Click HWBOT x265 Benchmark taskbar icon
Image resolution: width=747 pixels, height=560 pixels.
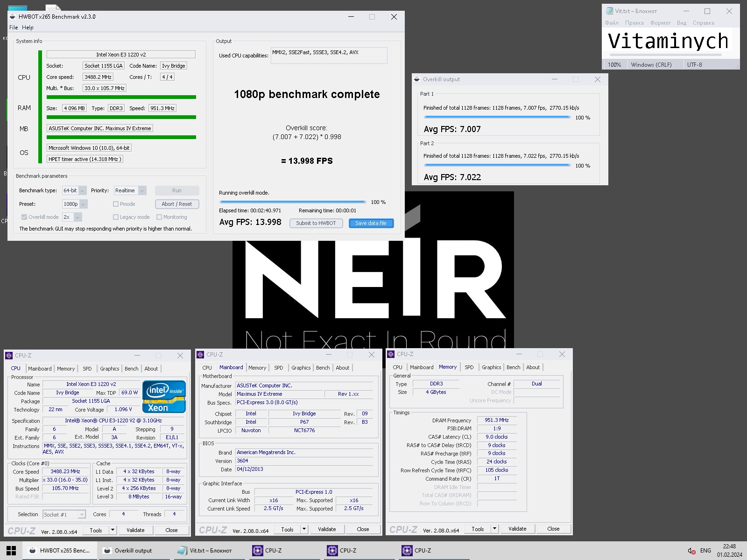point(60,551)
